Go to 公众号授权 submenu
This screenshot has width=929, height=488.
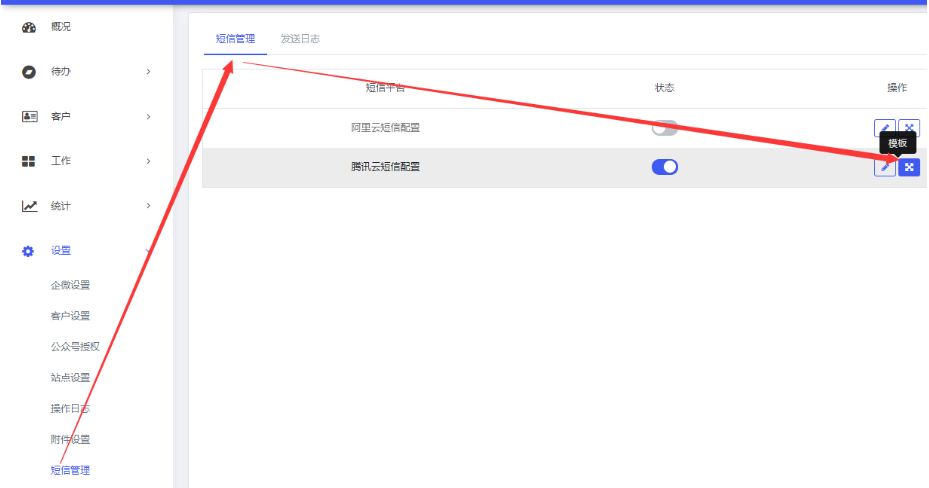pos(75,346)
